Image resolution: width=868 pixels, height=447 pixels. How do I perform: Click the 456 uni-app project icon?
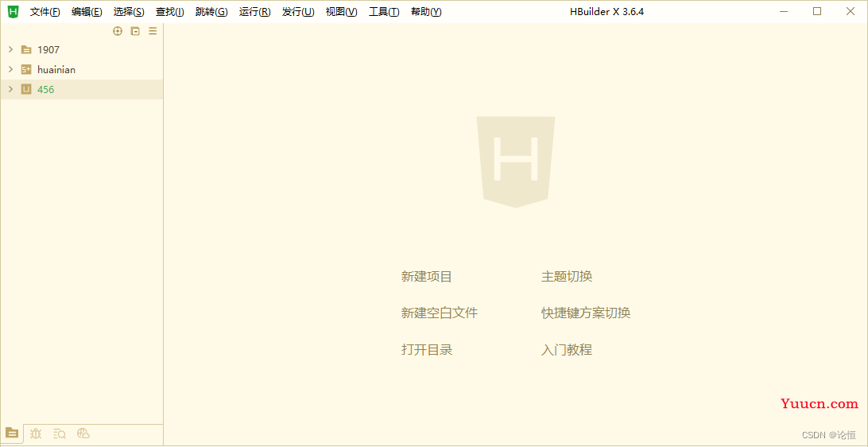point(26,89)
